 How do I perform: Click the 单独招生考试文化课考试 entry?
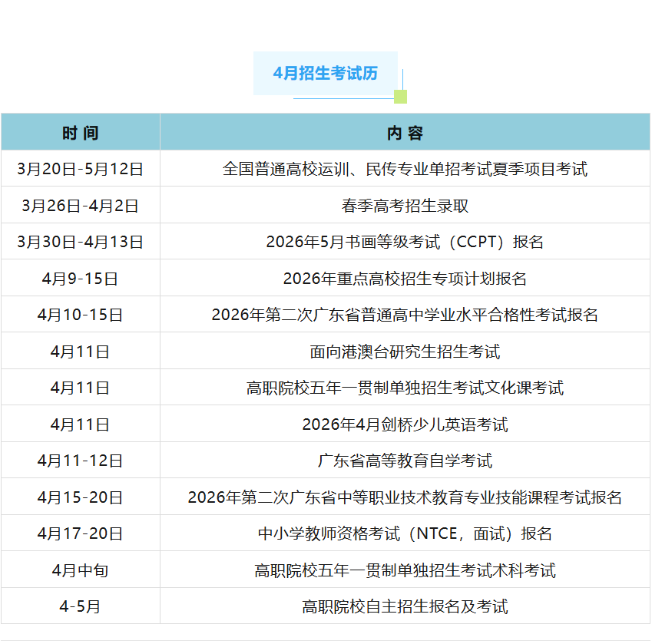coord(405,388)
